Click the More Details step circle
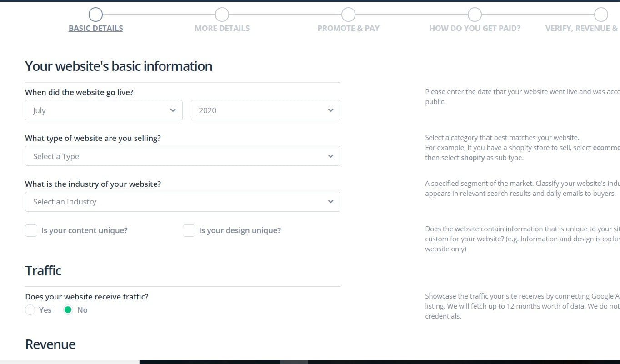Viewport: 620px width, 364px height. click(222, 15)
